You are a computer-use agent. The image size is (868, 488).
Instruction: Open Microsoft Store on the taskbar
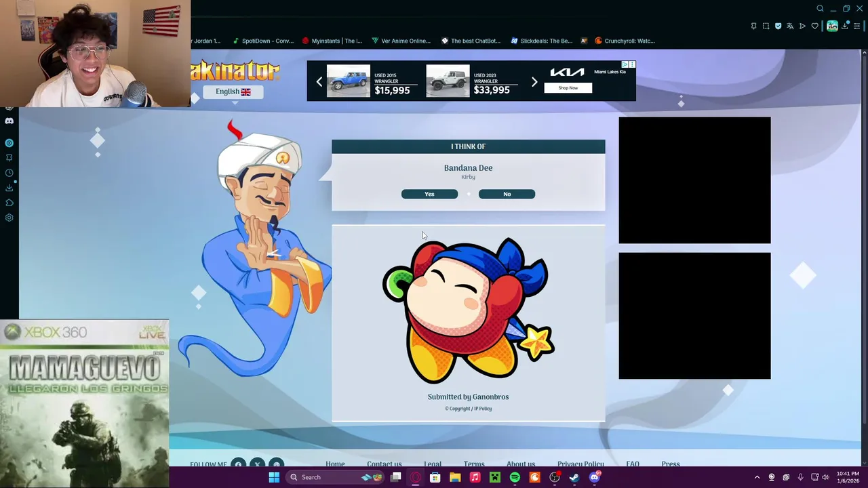[435, 477]
